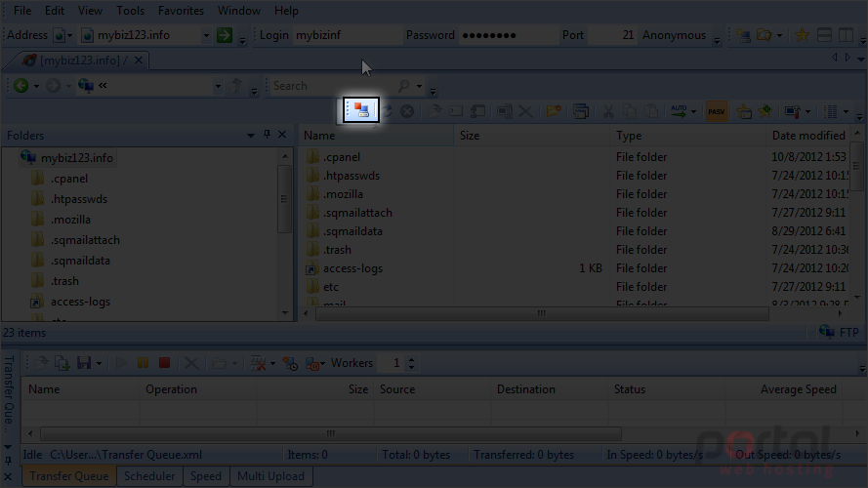Open the AUTO transfer mode dropdown arrow
Viewport: 868px width, 488px height.
coord(693,112)
